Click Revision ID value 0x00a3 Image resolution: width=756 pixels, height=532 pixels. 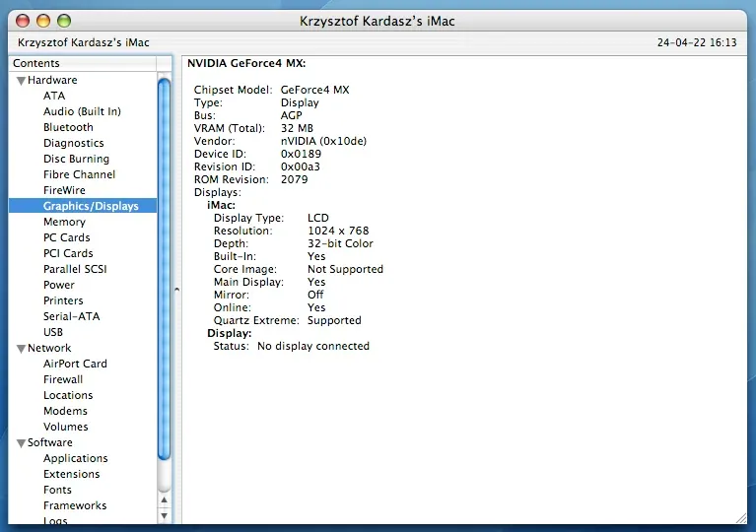click(301, 166)
